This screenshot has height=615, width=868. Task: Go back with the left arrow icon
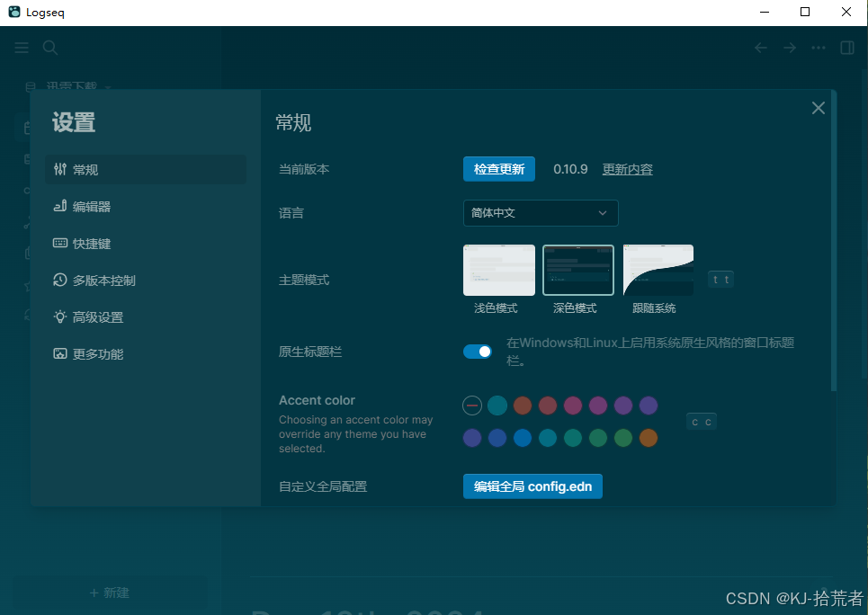761,49
